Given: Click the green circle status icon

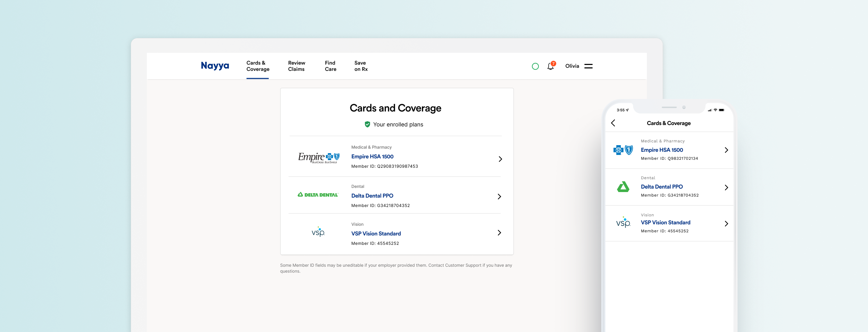Looking at the screenshot, I should [535, 66].
